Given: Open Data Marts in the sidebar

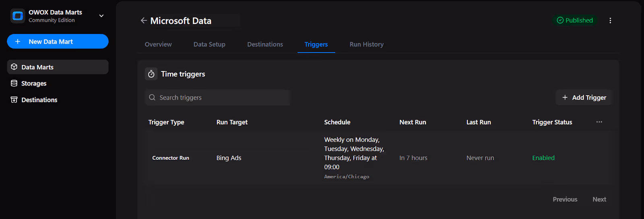Looking at the screenshot, I should coord(58,67).
